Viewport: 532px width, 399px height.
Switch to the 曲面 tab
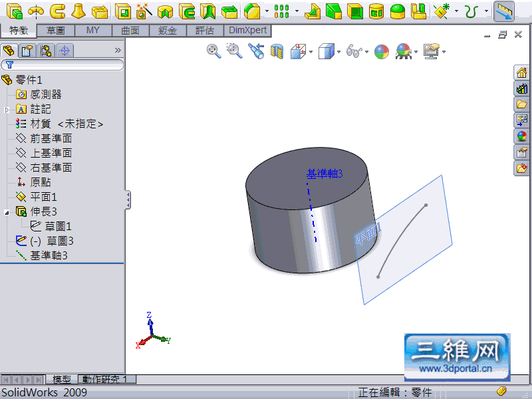[130, 31]
